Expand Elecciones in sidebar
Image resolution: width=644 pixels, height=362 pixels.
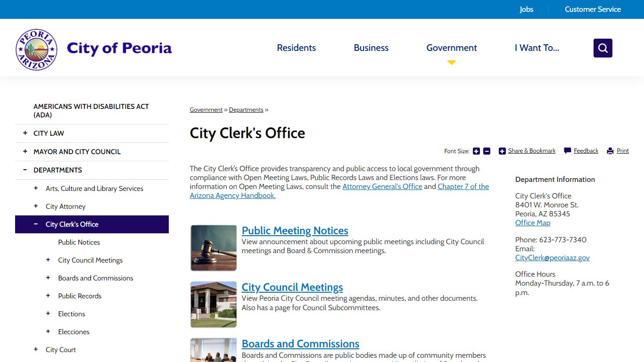coord(48,331)
